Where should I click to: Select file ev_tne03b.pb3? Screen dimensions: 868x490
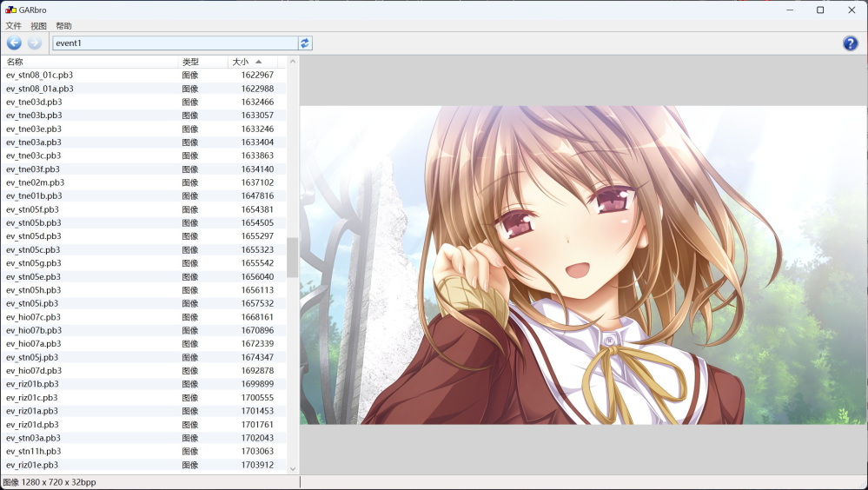143,116
